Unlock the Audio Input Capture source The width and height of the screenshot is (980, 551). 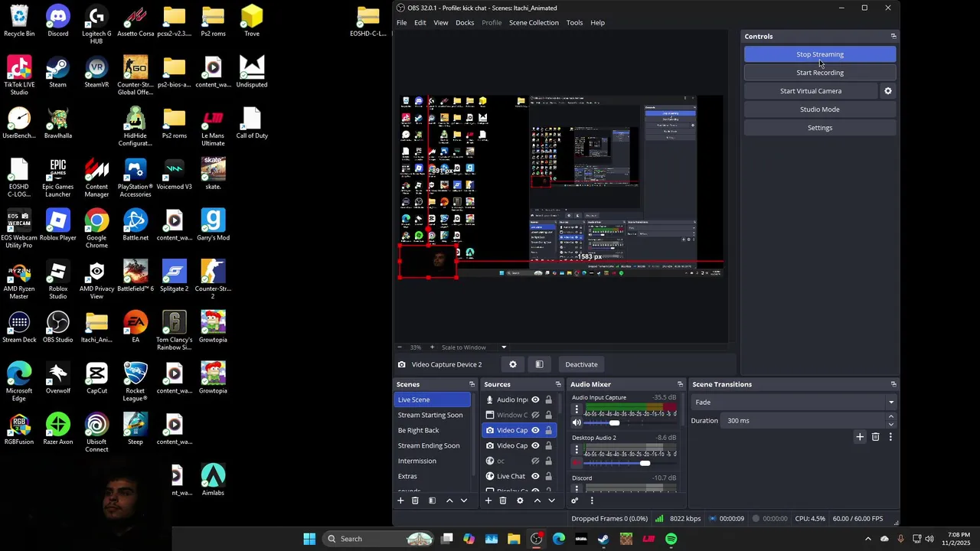coord(548,399)
